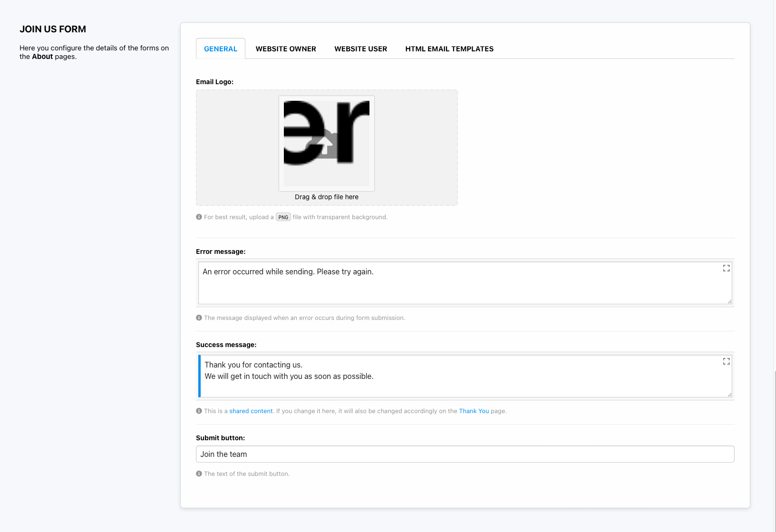Open the 'shared content' link
Image resolution: width=776 pixels, height=532 pixels.
click(251, 411)
